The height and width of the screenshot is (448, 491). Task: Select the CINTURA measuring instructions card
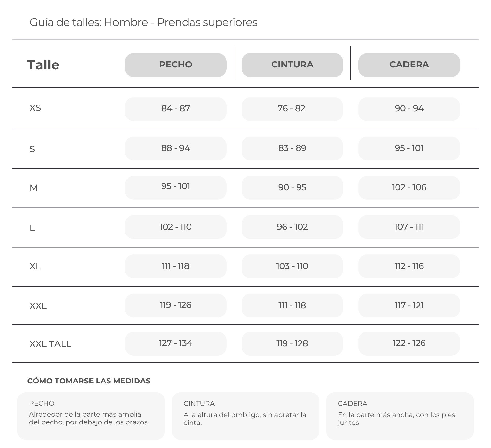(245, 416)
